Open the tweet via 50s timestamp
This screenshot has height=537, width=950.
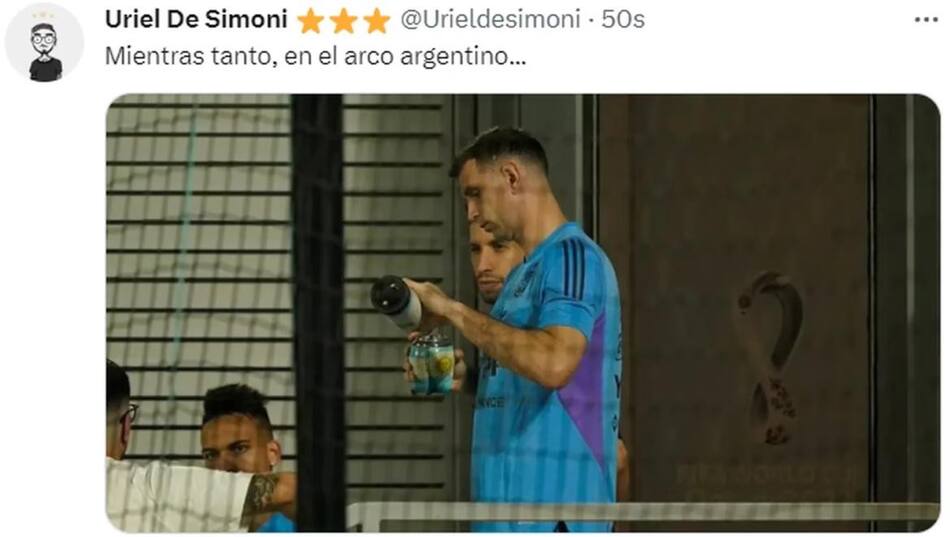623,19
